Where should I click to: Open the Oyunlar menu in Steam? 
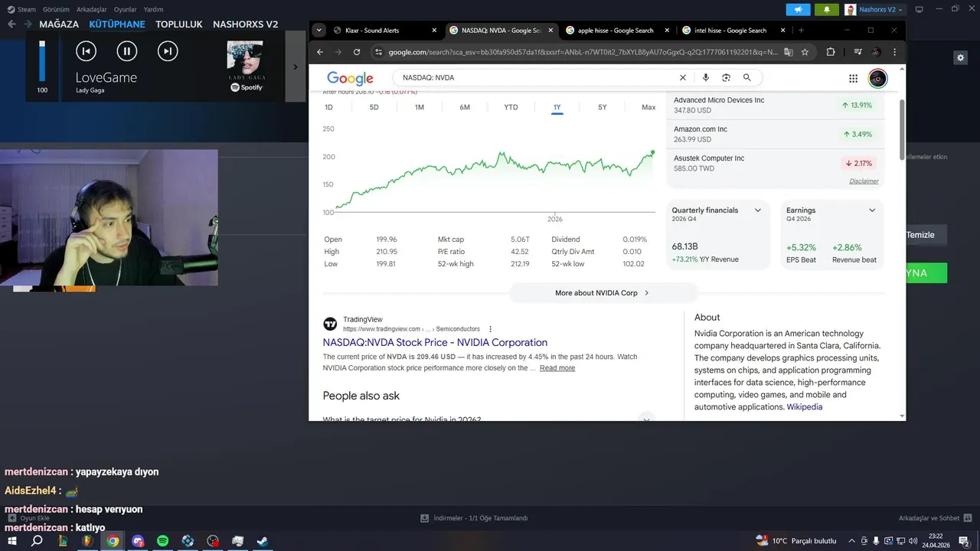click(x=126, y=9)
